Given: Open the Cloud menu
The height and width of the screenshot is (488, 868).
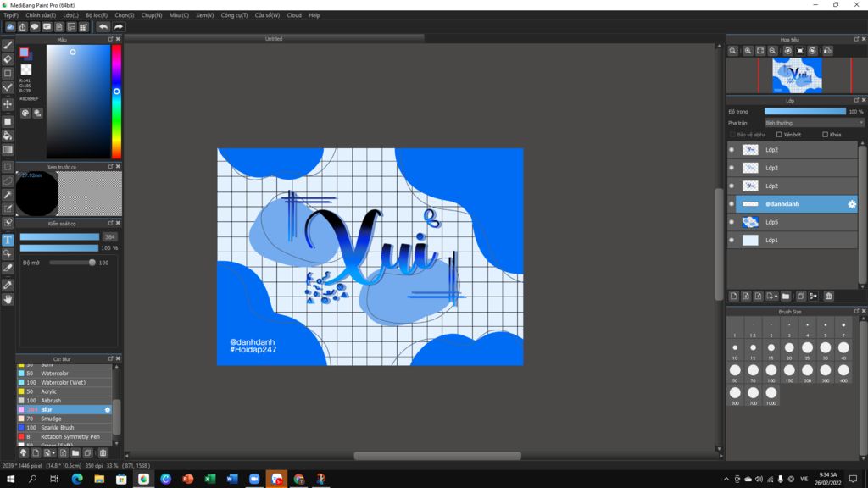Looking at the screenshot, I should [x=294, y=15].
